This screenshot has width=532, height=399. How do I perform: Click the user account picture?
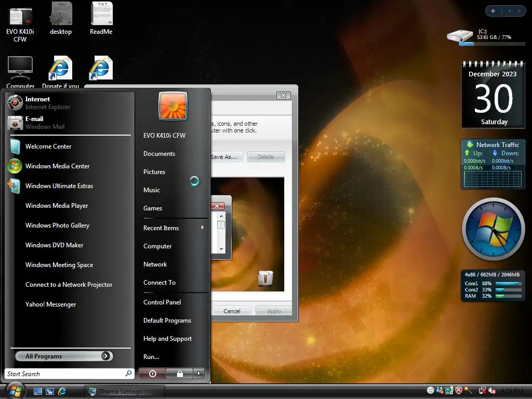(x=172, y=106)
